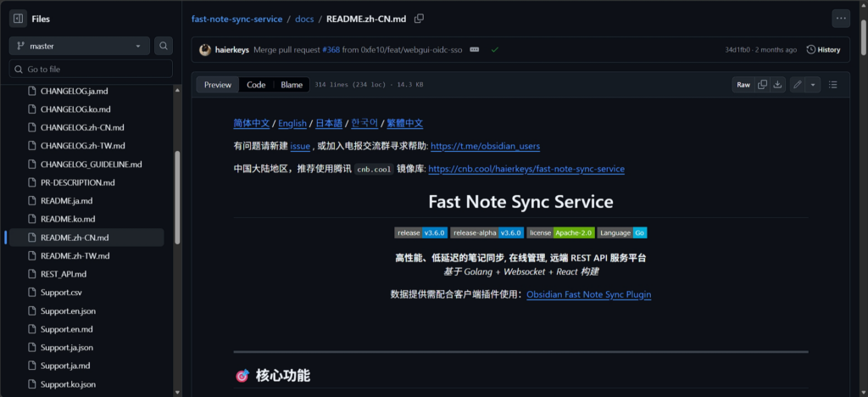
Task: Open file History
Action: [823, 50]
